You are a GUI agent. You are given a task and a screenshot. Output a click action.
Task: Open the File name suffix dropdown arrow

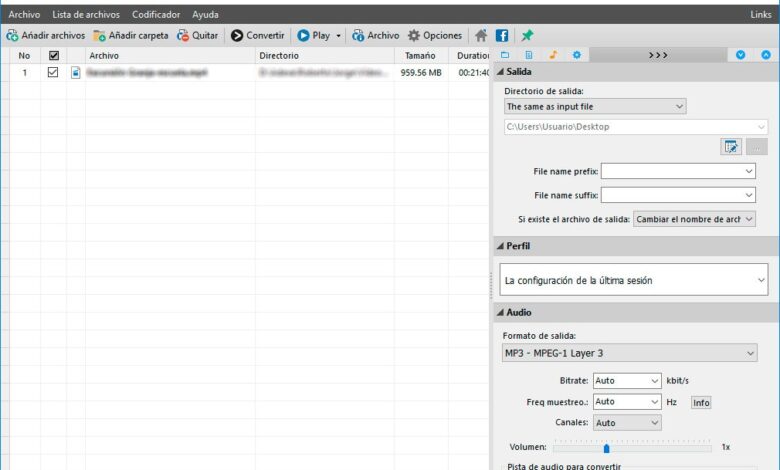(x=749, y=195)
